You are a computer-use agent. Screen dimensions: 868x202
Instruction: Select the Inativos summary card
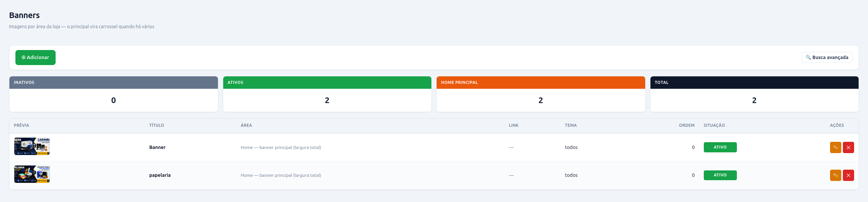point(113,94)
